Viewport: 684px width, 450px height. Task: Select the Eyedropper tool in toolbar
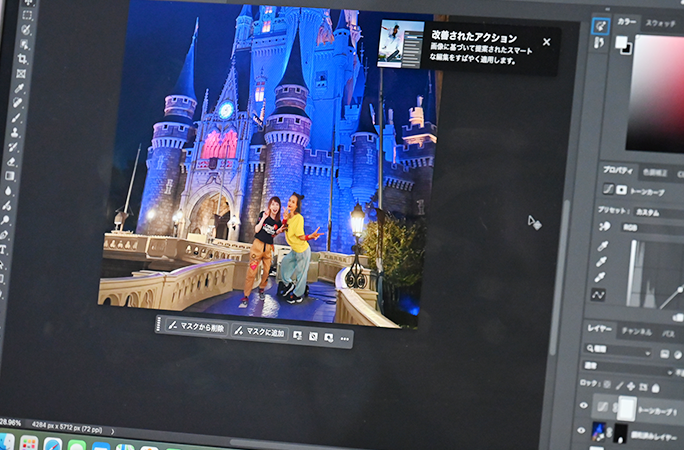18,88
